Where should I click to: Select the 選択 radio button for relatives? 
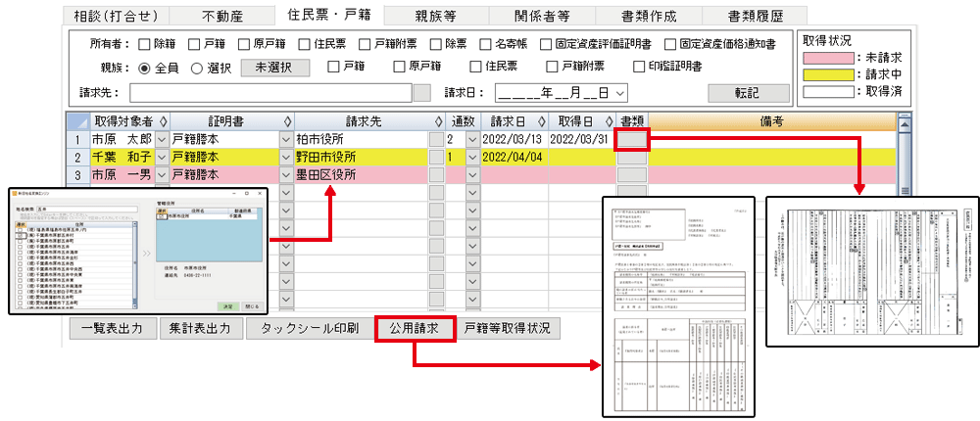[x=196, y=68]
